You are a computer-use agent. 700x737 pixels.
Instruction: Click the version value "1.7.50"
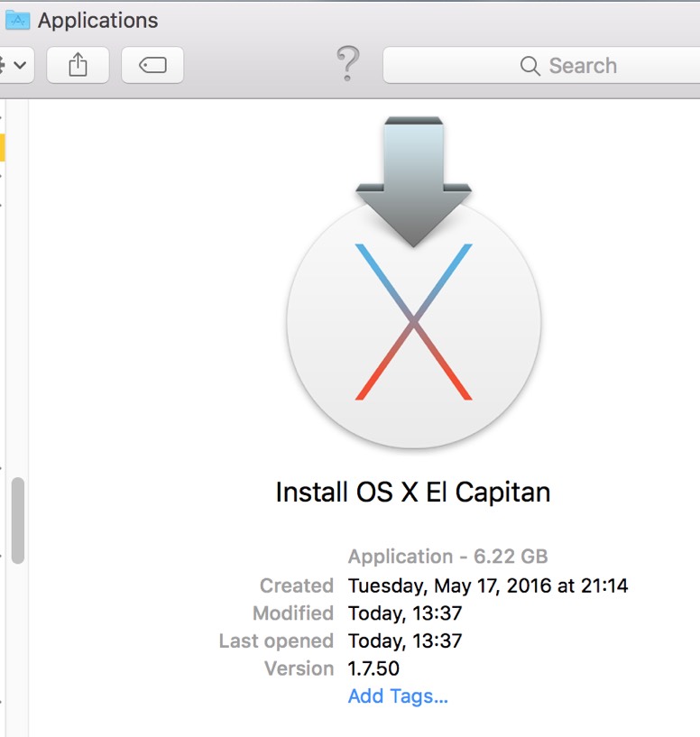tap(373, 668)
